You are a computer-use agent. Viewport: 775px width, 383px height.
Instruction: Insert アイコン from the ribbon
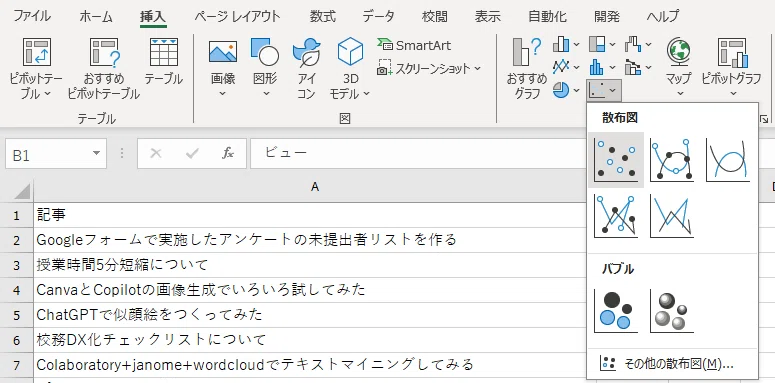click(x=306, y=68)
